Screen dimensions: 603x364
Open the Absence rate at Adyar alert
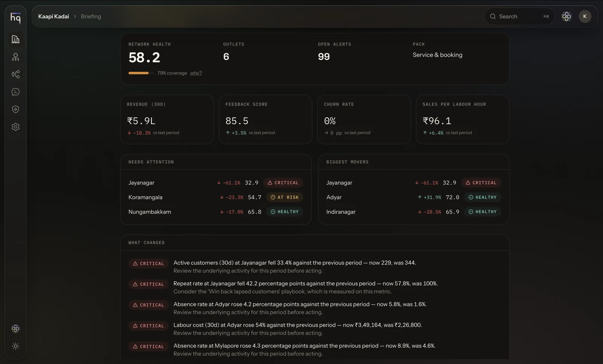point(315,308)
